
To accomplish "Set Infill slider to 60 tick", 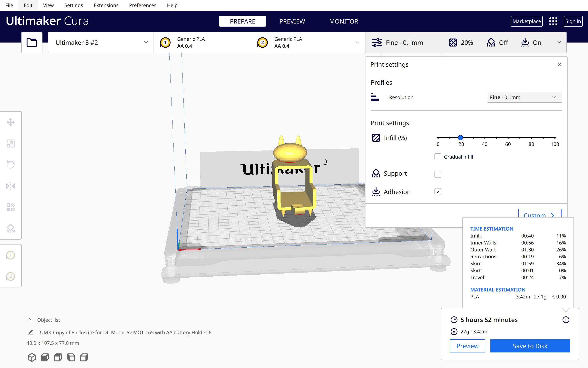I will click(x=508, y=138).
